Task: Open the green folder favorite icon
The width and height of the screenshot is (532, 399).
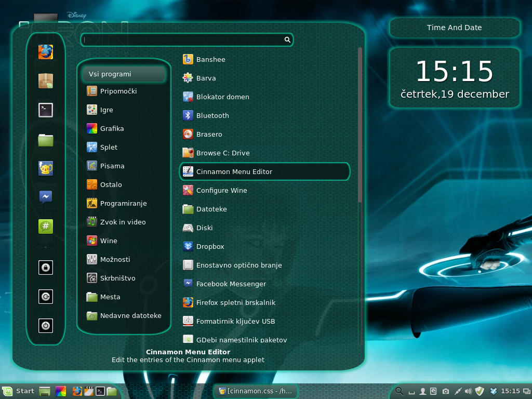Action: 46,139
